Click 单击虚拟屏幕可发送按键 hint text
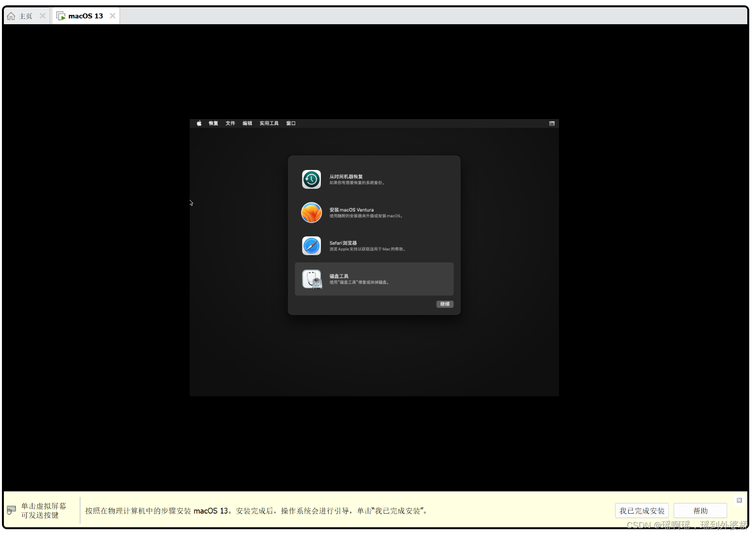This screenshot has width=756, height=535. 44,511
